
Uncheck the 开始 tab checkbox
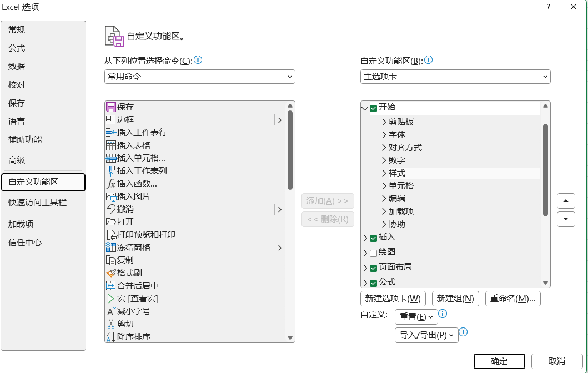pyautogui.click(x=373, y=108)
